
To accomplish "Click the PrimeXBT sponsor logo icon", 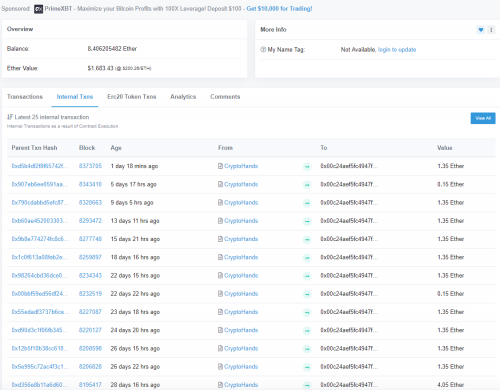I will pyautogui.click(x=39, y=9).
